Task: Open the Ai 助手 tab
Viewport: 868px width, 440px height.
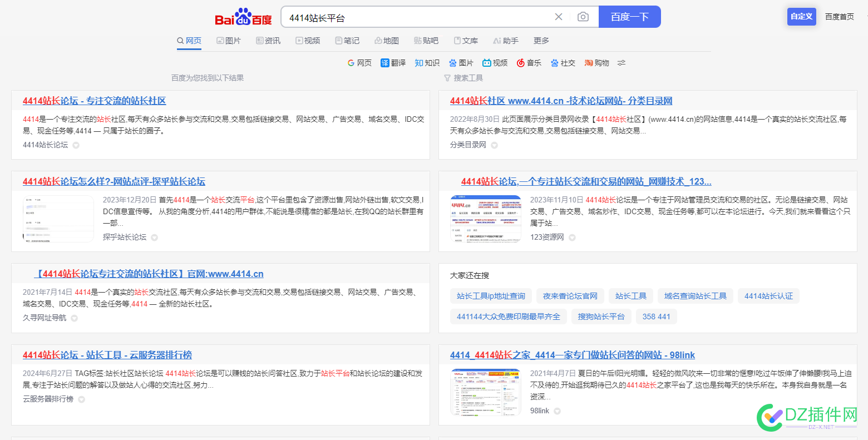Action: [506, 41]
